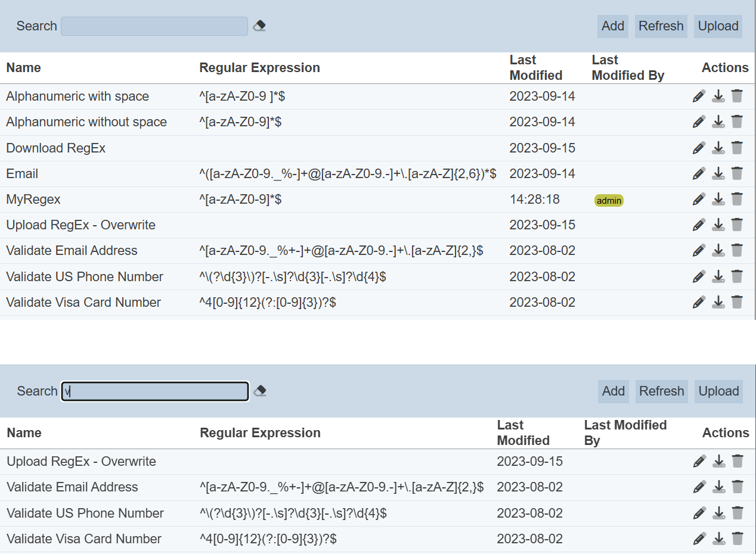The height and width of the screenshot is (554, 756).
Task: Sort by Regular Expression header in bottom table
Action: [260, 433]
